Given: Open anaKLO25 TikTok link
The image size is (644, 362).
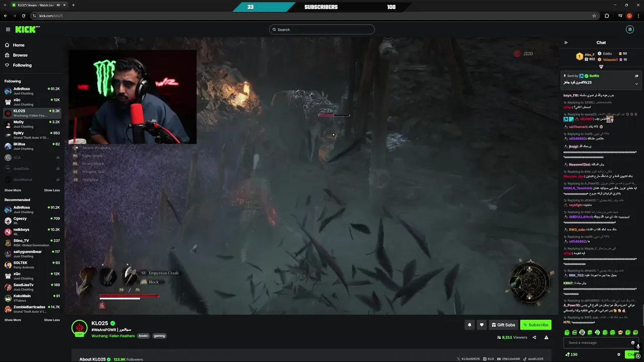Looking at the screenshot, I should point(534,359).
